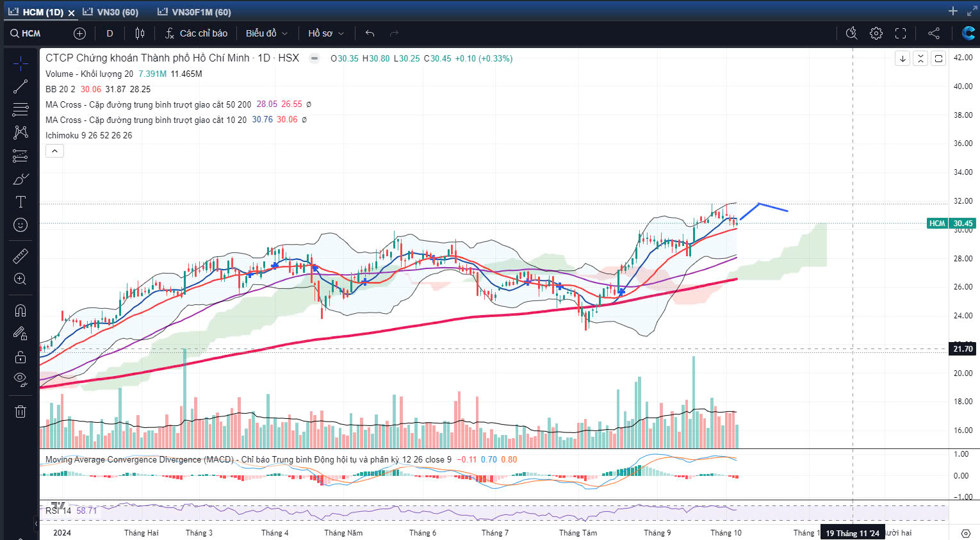Screen dimensions: 980x540
Task: Redo the chart action
Action: [394, 33]
